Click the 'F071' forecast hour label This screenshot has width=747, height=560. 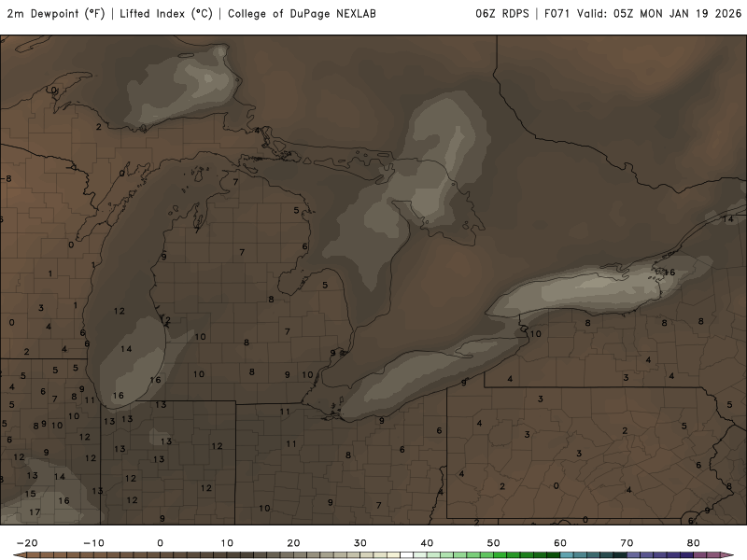click(x=557, y=14)
